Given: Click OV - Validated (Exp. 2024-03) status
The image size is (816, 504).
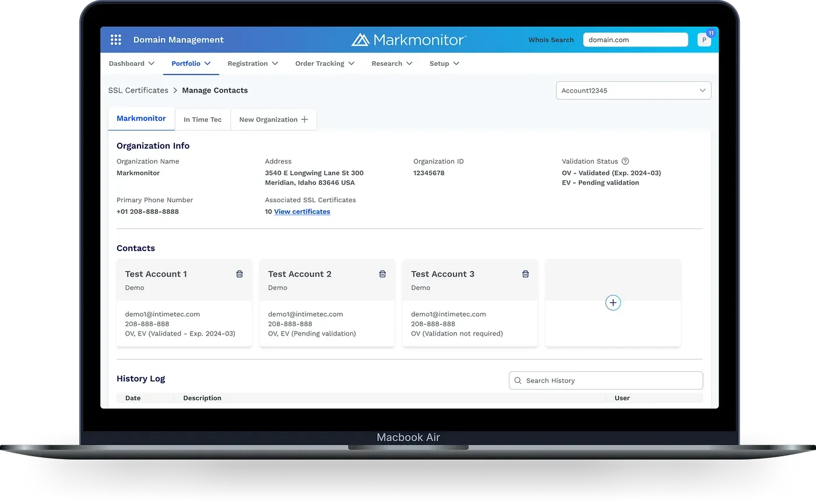Looking at the screenshot, I should tap(611, 173).
